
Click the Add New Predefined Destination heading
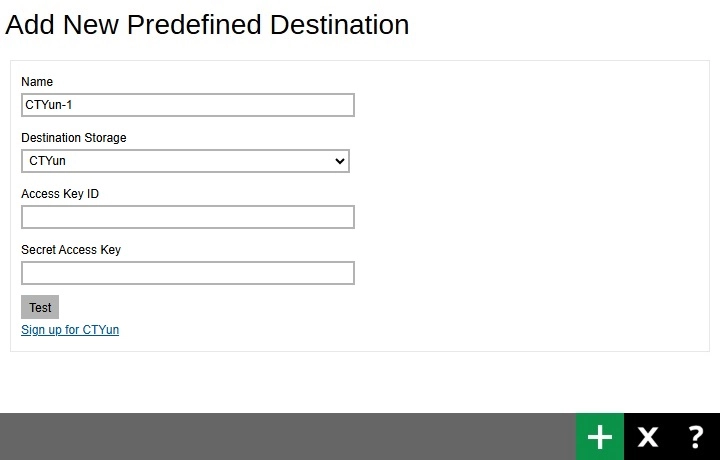coord(207,25)
